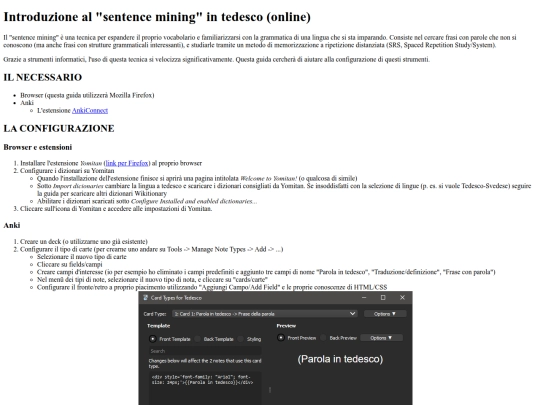The height and width of the screenshot is (405, 540).
Task: Click the "IL NECESSARIO" heading
Action: coord(43,77)
